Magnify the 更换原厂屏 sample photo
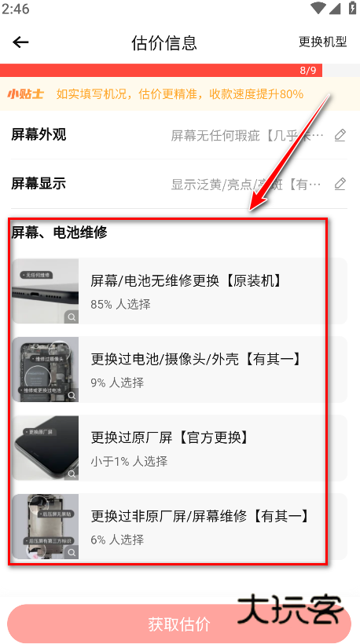The image size is (360, 644). click(x=72, y=474)
